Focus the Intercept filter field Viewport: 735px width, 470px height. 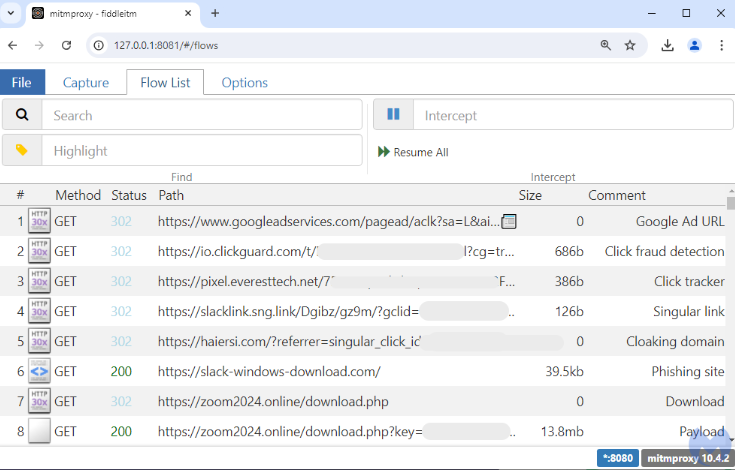(x=573, y=115)
